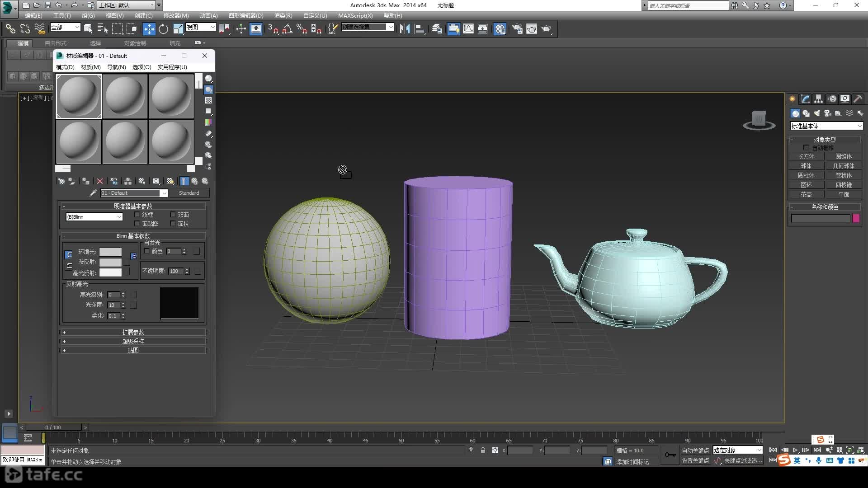Screen dimensions: 868x488
Task: Select the first material sample sphere
Action: pos(79,96)
